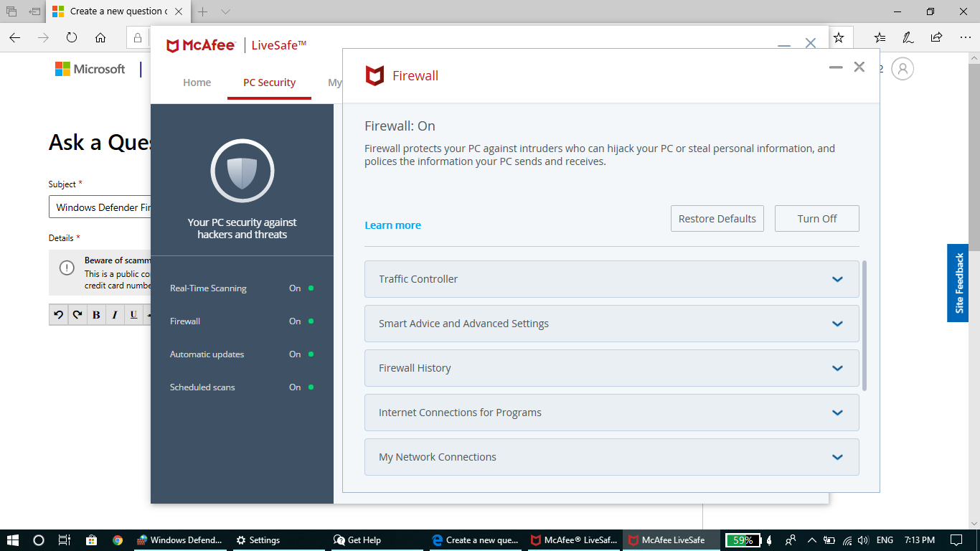The height and width of the screenshot is (551, 980).
Task: Apply italic in the question editor
Action: point(115,314)
